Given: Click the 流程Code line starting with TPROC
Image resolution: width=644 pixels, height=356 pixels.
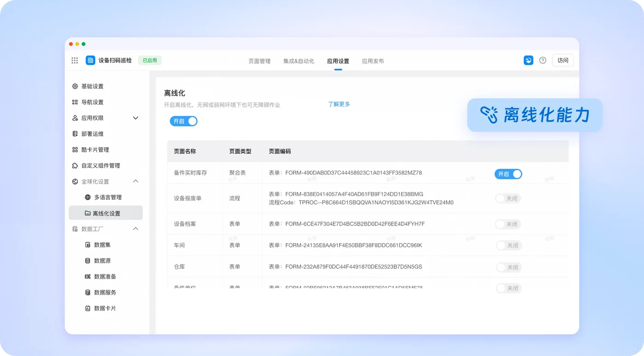Looking at the screenshot, I should [x=361, y=203].
